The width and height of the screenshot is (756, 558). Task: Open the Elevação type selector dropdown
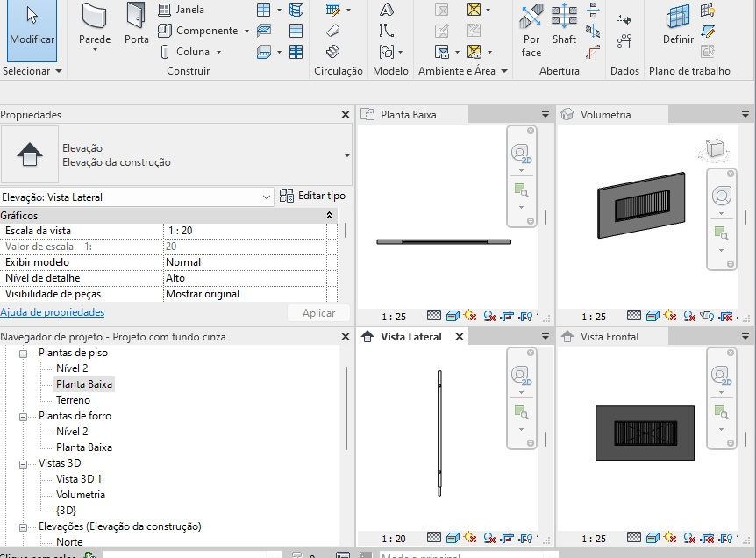[346, 155]
